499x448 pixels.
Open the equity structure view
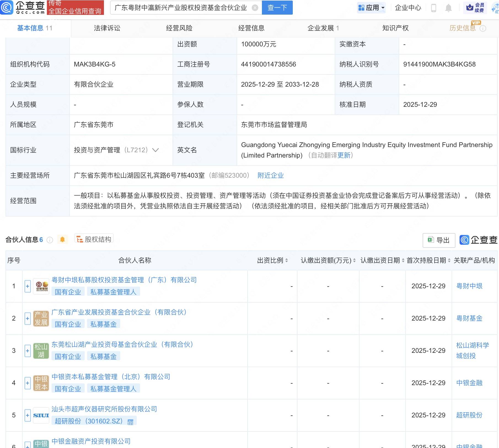94,239
